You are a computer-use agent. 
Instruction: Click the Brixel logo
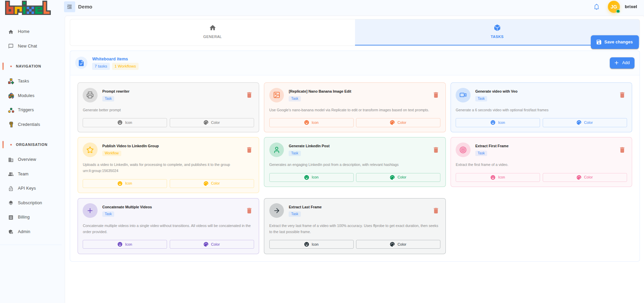[28, 8]
